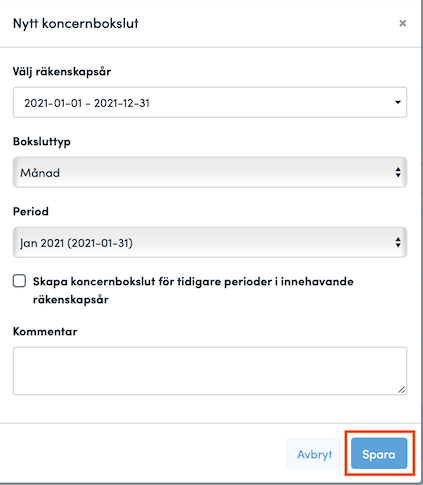Click the caret arrow in the räkenskapsår field
The image size is (423, 485).
[398, 102]
